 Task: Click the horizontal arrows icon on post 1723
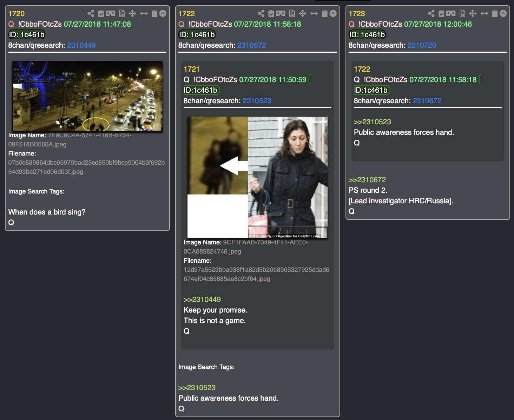coord(484,14)
